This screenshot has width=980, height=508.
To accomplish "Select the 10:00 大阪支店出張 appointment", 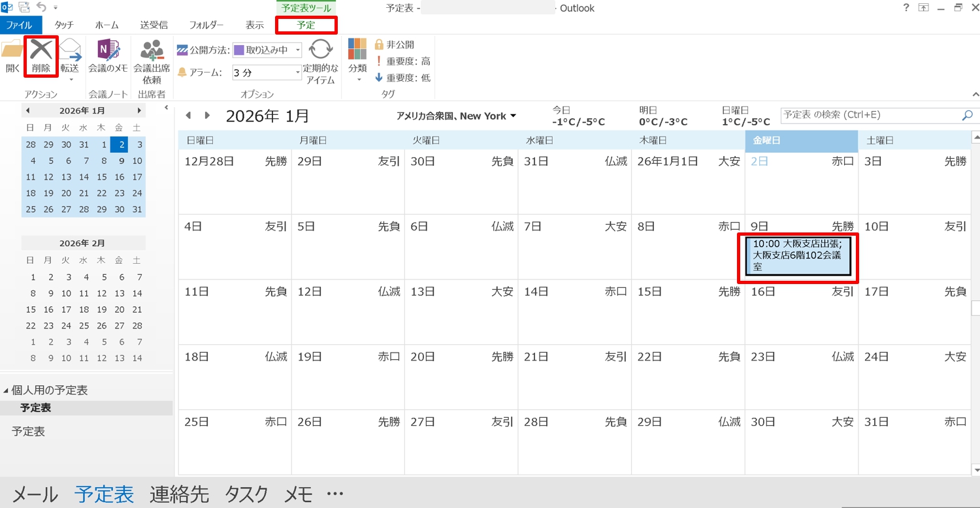I will click(x=797, y=255).
